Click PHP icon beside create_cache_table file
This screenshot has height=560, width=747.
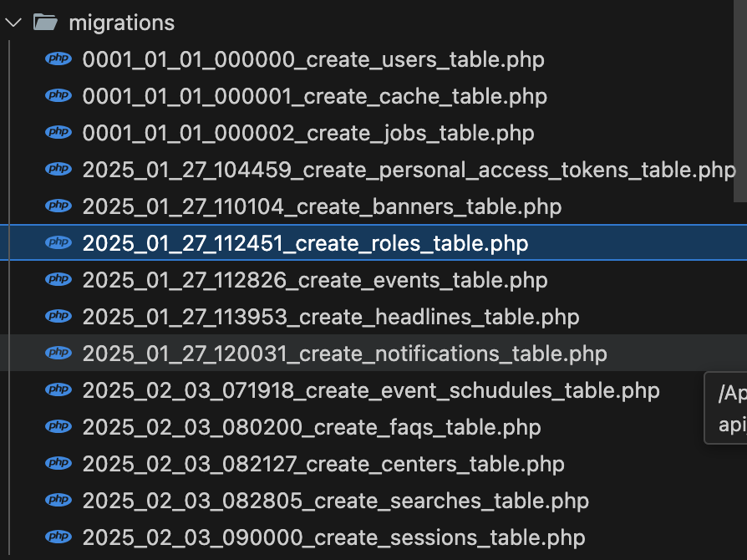(x=58, y=96)
